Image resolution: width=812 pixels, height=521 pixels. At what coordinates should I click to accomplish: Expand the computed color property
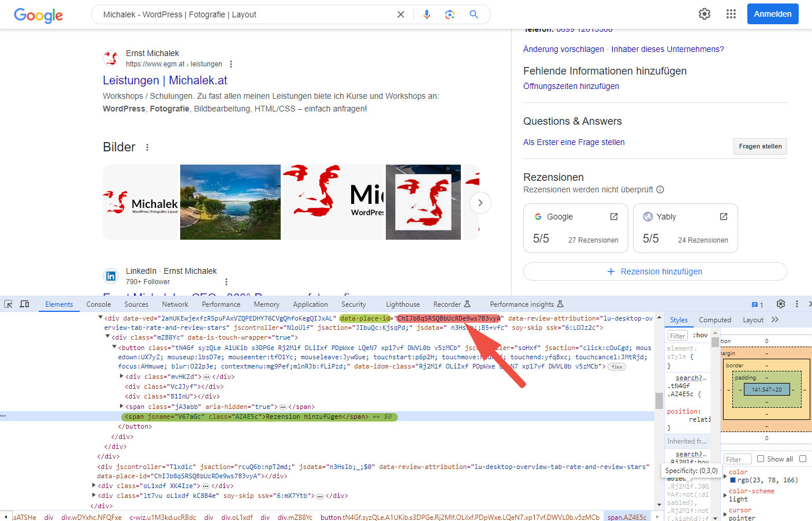[x=725, y=475]
